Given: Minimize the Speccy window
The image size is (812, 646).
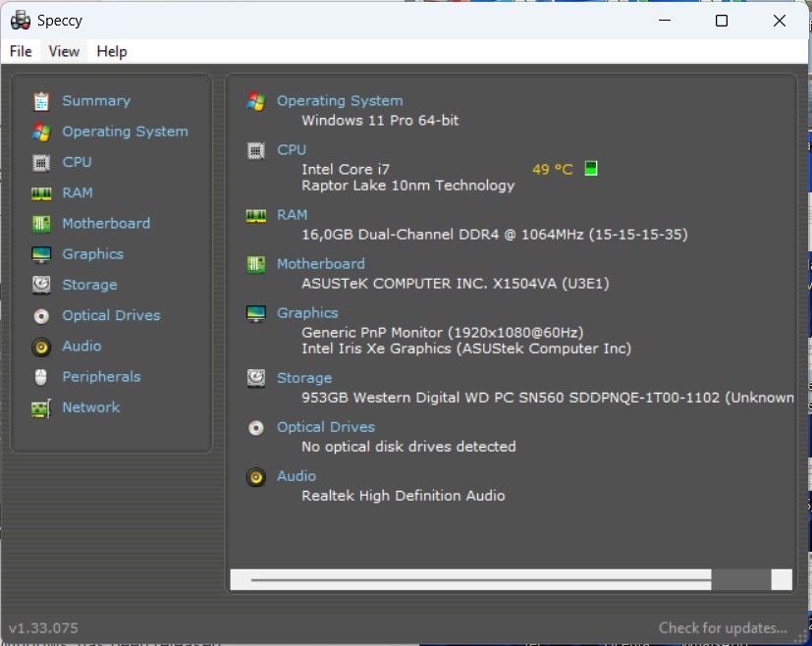Looking at the screenshot, I should click(x=665, y=21).
